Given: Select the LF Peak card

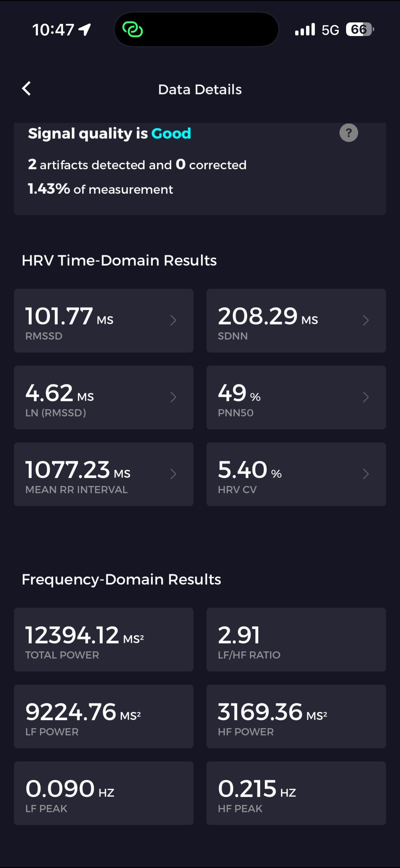Looking at the screenshot, I should pyautogui.click(x=104, y=793).
